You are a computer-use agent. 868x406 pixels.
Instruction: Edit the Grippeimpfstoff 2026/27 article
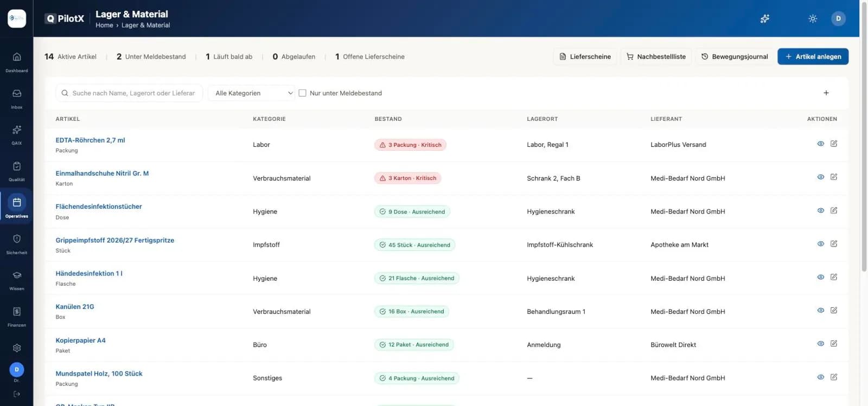pyautogui.click(x=834, y=244)
